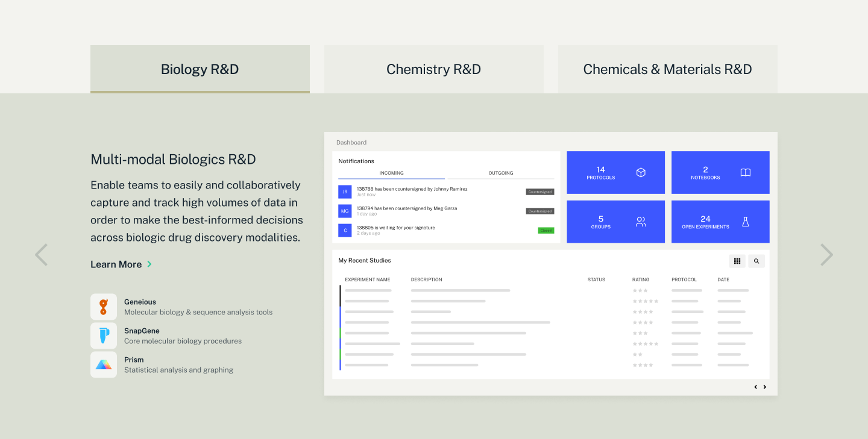Sort by STATUS column header
868x439 pixels.
[x=596, y=280]
